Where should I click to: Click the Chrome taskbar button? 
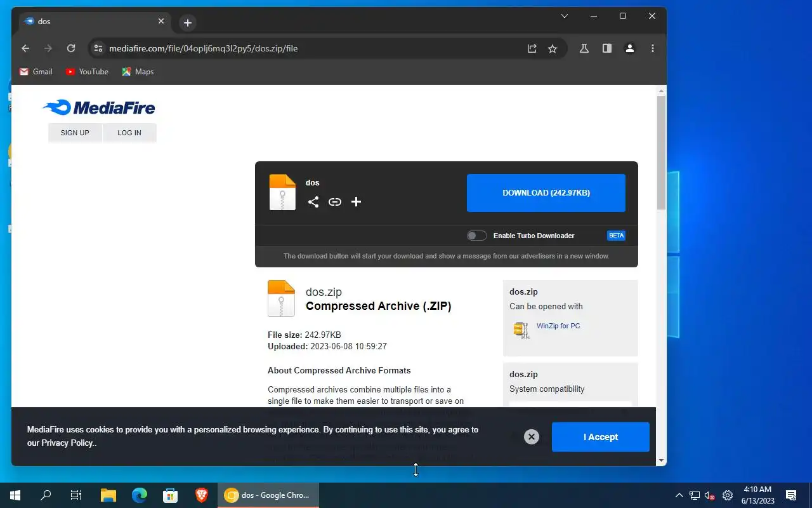(x=268, y=495)
